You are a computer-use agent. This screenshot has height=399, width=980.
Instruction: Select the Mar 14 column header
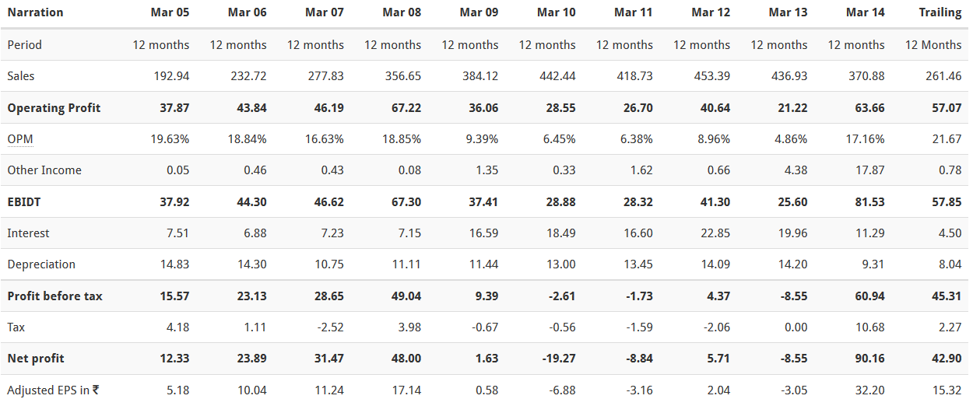pos(865,12)
